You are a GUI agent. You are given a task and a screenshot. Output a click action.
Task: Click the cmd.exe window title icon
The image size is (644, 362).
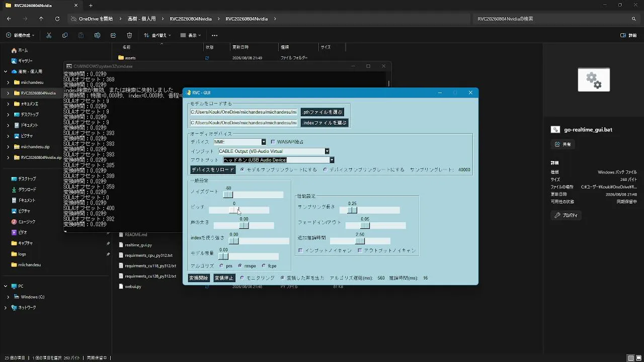point(69,66)
